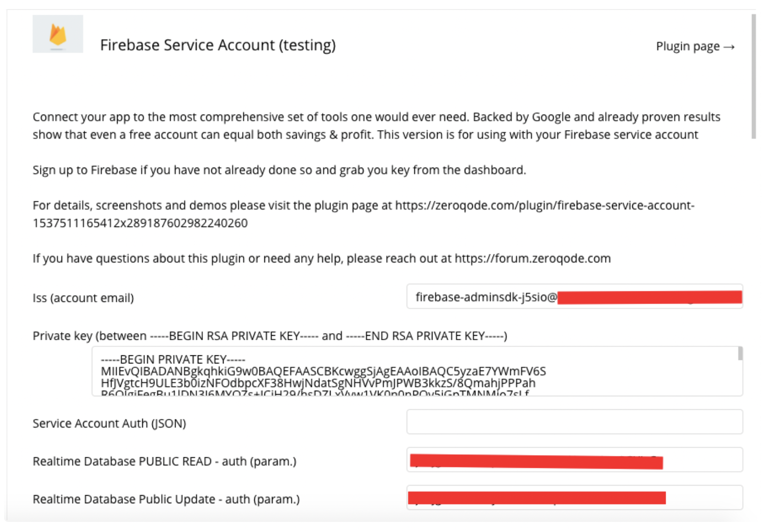762x532 pixels.
Task: Click the Realtime Database PUBLIC READ auth field
Action: tap(574, 459)
